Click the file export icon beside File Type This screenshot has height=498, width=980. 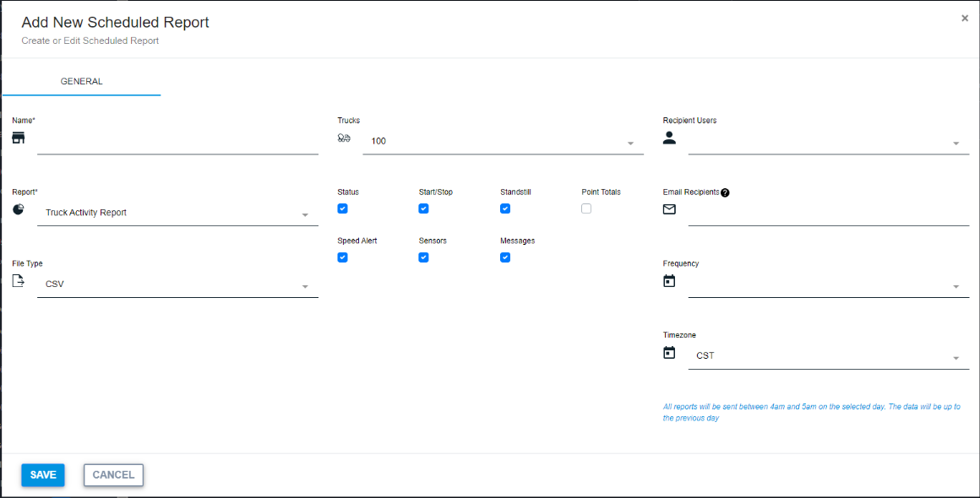click(19, 281)
